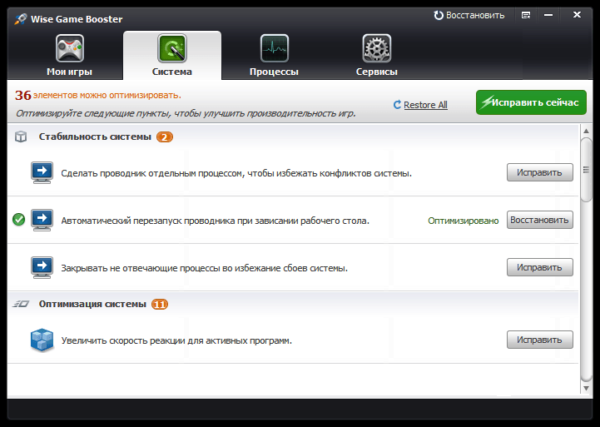Click the Wise Game Booster rocket logo

tap(21, 19)
